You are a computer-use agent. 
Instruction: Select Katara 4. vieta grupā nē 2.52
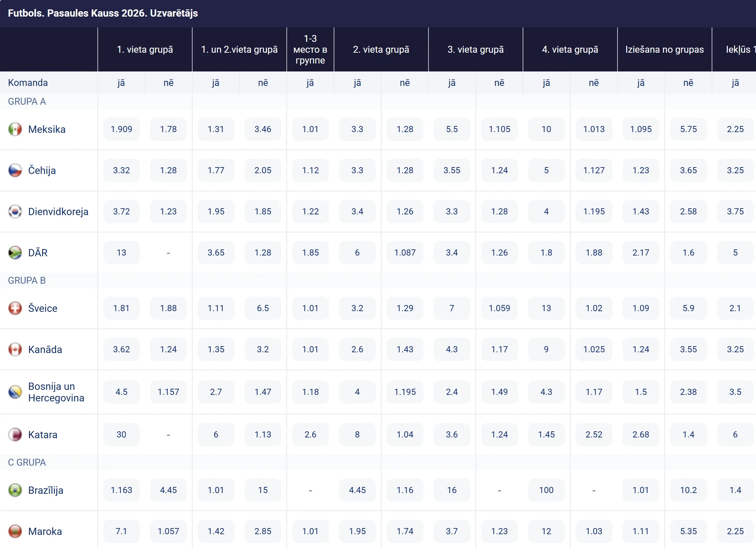pos(594,435)
